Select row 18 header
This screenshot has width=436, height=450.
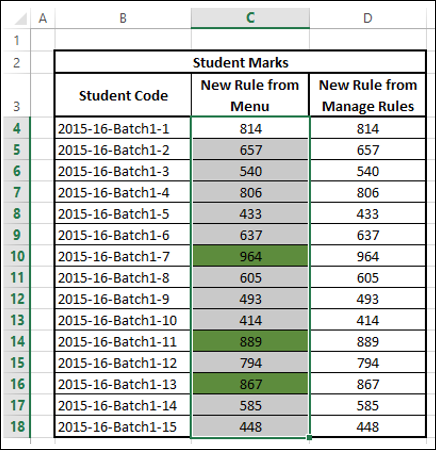coord(16,427)
